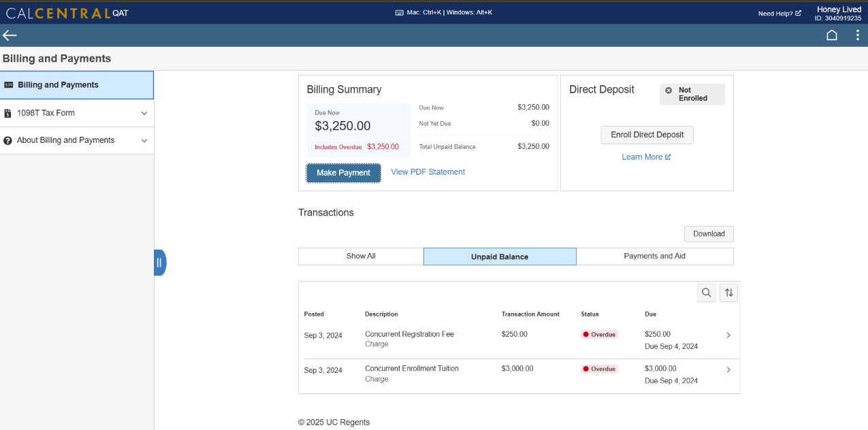Click the About Billing question mark icon
The height and width of the screenshot is (430, 868).
7,140
